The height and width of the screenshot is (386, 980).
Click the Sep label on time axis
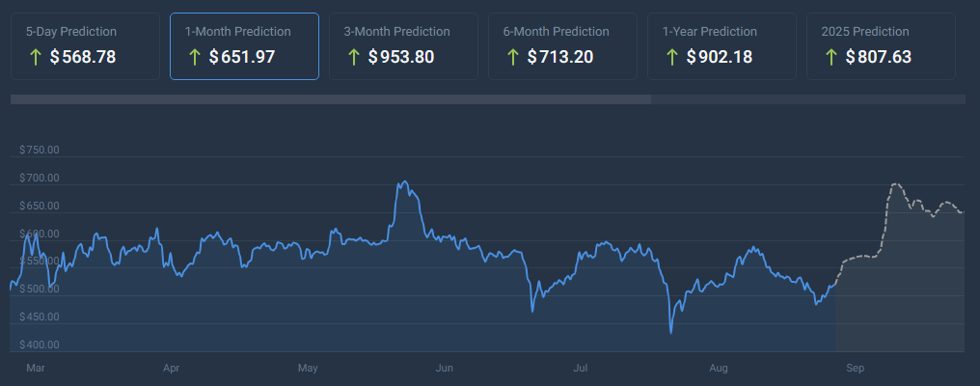(855, 368)
